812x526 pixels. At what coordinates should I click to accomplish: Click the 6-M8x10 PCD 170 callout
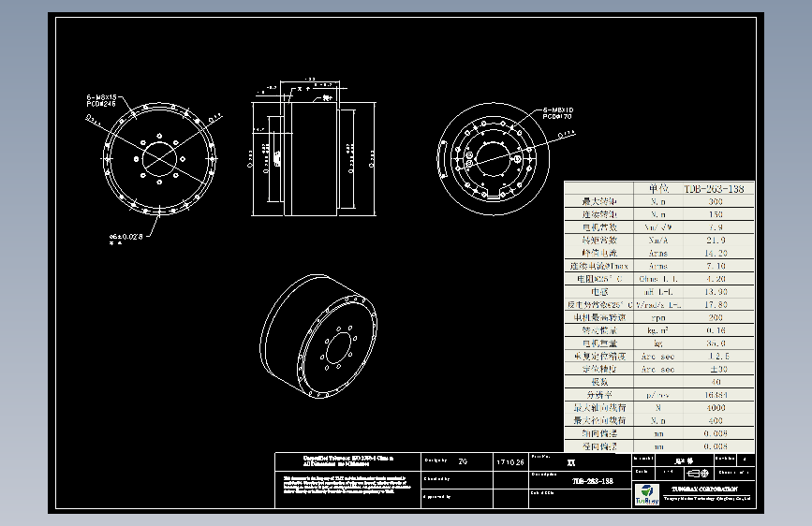click(558, 113)
